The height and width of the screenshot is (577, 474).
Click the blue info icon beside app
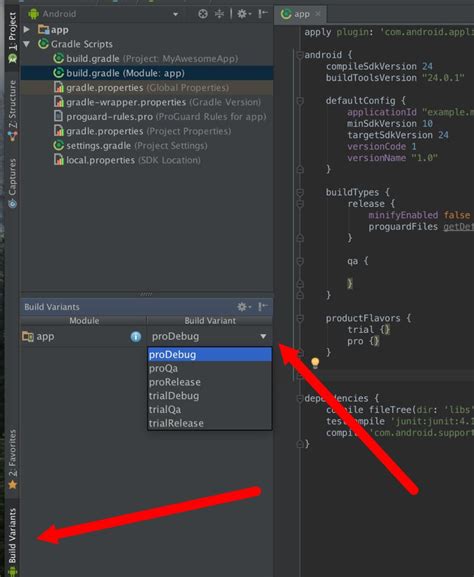click(x=136, y=336)
